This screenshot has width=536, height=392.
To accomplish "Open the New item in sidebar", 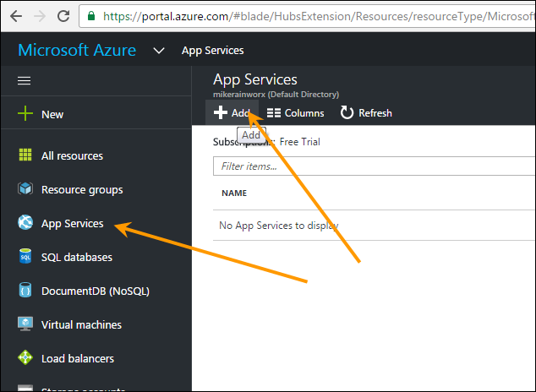I will 96,114.
